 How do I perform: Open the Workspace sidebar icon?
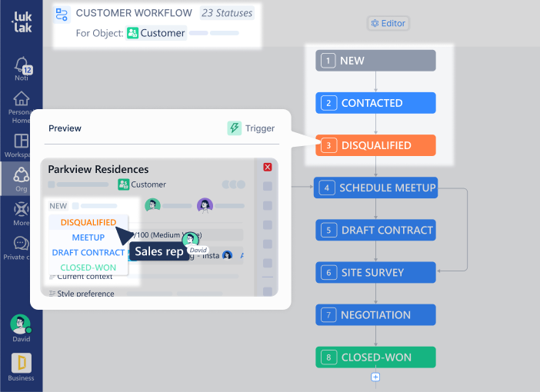pos(22,143)
